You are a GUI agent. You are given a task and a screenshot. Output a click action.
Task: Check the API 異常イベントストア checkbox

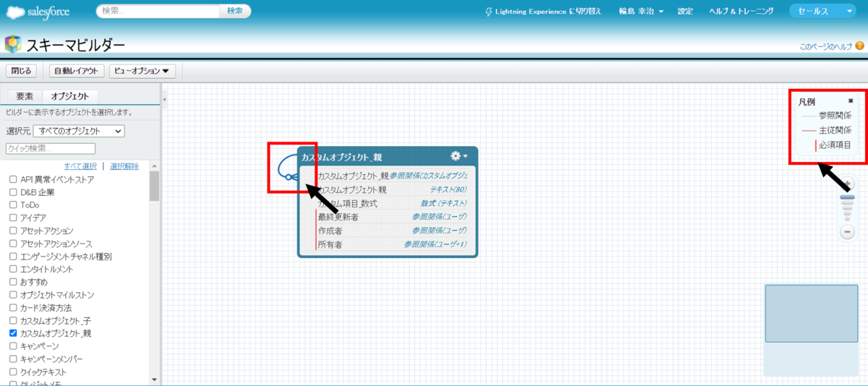[13, 179]
